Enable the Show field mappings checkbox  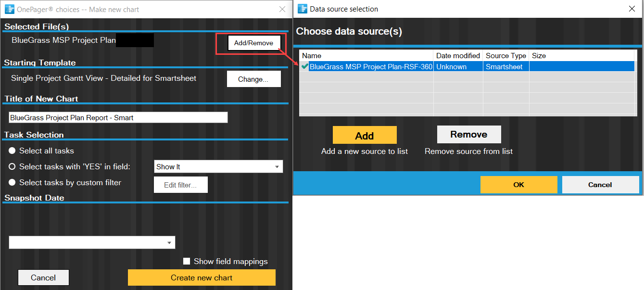pyautogui.click(x=187, y=262)
